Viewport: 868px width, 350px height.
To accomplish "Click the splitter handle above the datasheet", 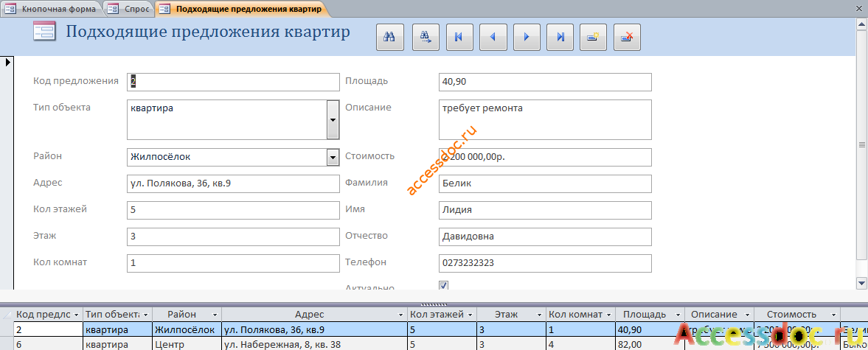I will (x=434, y=304).
